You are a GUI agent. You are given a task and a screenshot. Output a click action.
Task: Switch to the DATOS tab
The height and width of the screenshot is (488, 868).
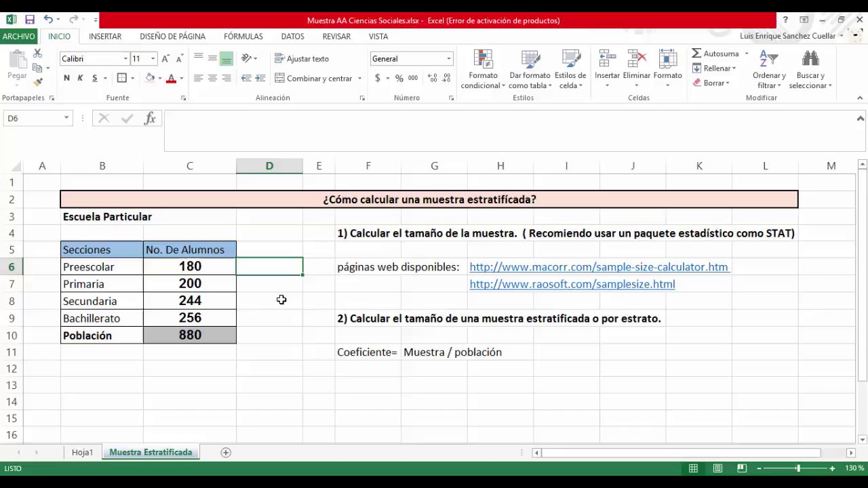tap(293, 37)
